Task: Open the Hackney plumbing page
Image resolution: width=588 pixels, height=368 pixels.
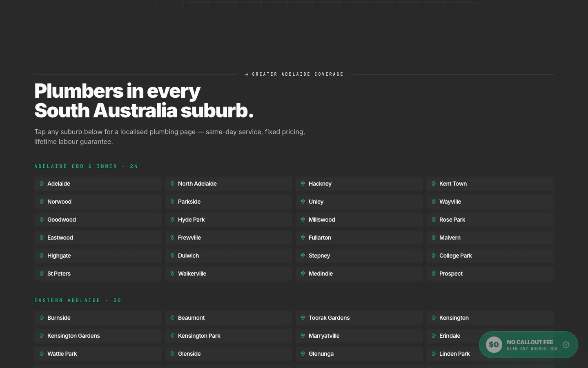Action: coord(359,184)
